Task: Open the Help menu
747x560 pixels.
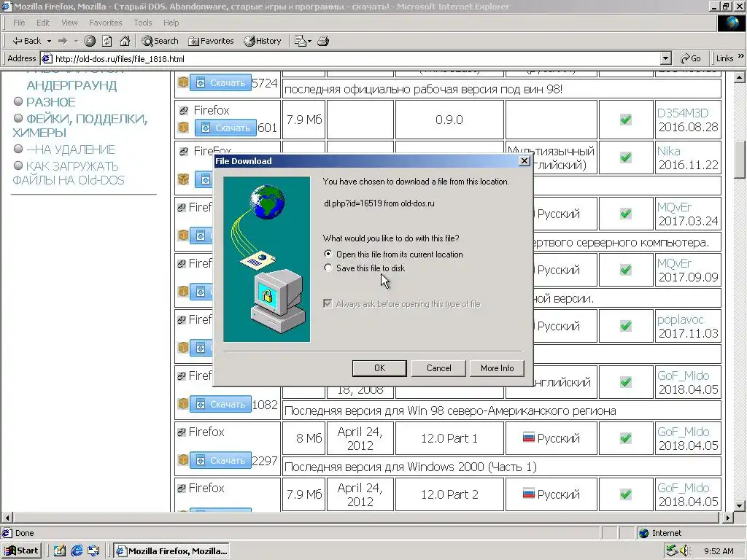Action: (x=171, y=23)
